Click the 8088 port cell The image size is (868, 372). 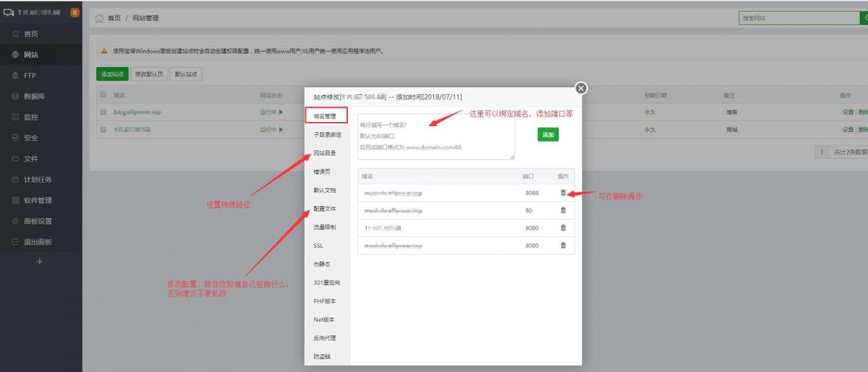pyautogui.click(x=532, y=193)
